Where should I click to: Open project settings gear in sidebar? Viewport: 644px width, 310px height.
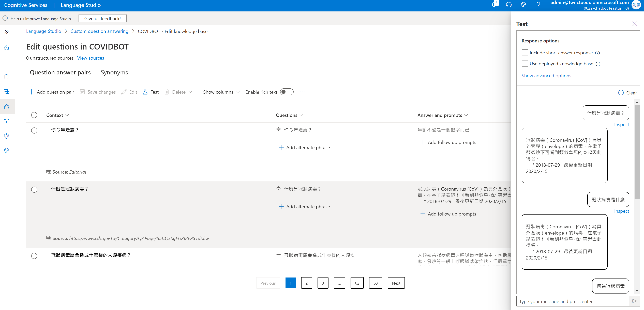(7, 151)
